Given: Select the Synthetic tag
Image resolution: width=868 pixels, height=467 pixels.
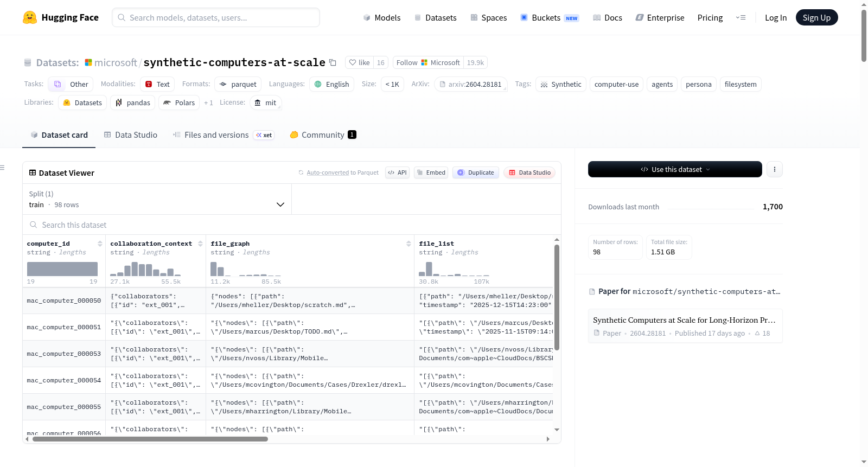Looking at the screenshot, I should [561, 84].
